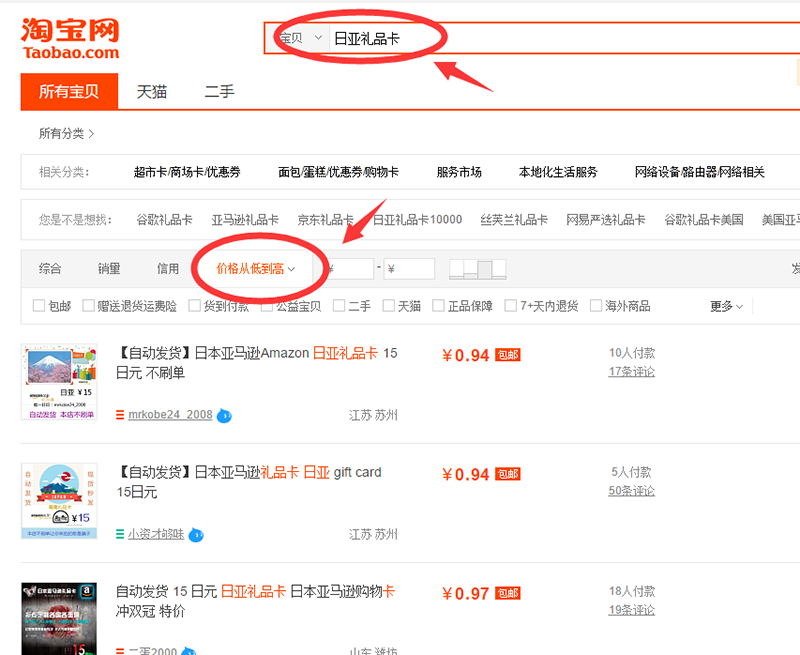
Task: Open Wangwang chat icon in the gift card 15日元 listing
Action: pyautogui.click(x=196, y=535)
